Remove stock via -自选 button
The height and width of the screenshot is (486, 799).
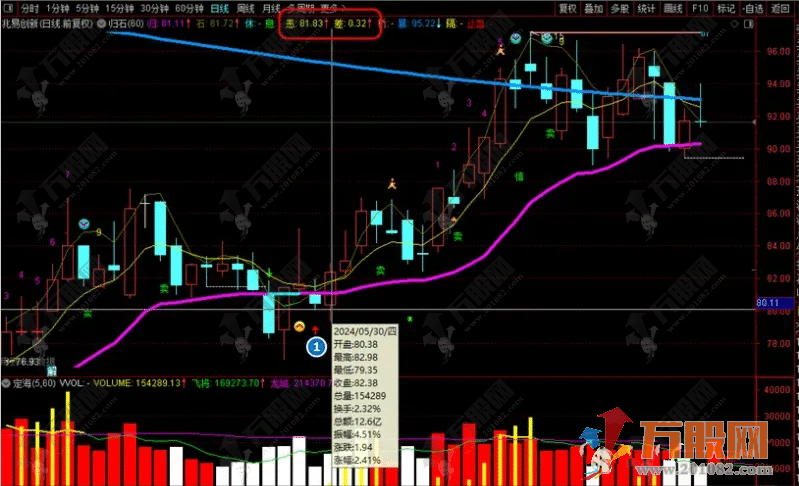point(753,9)
